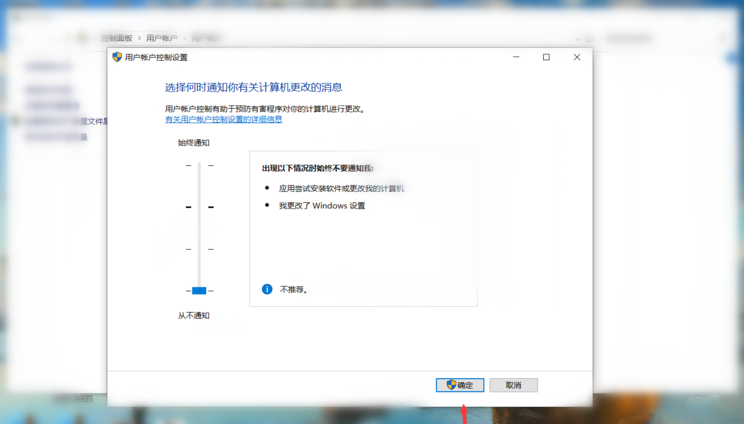Screen dimensions: 744x424
Task: Minimize the 用户帐户控制设置 window
Action: (516, 58)
